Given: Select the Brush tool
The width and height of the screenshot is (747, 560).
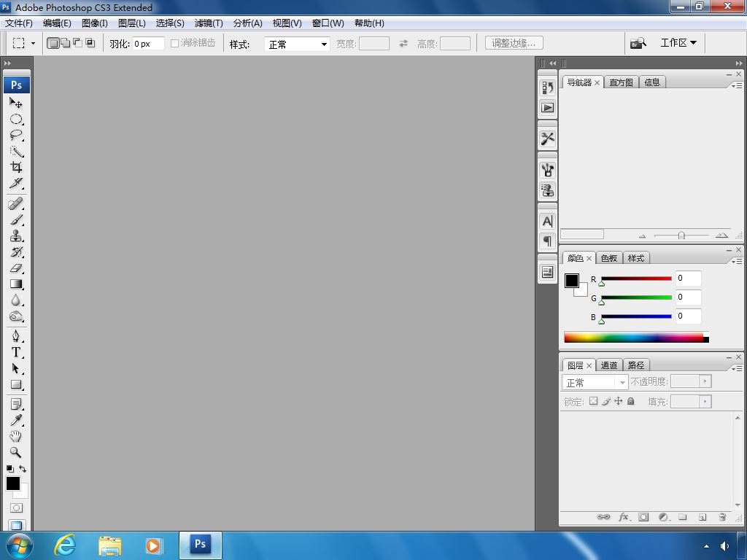Looking at the screenshot, I should [x=16, y=220].
